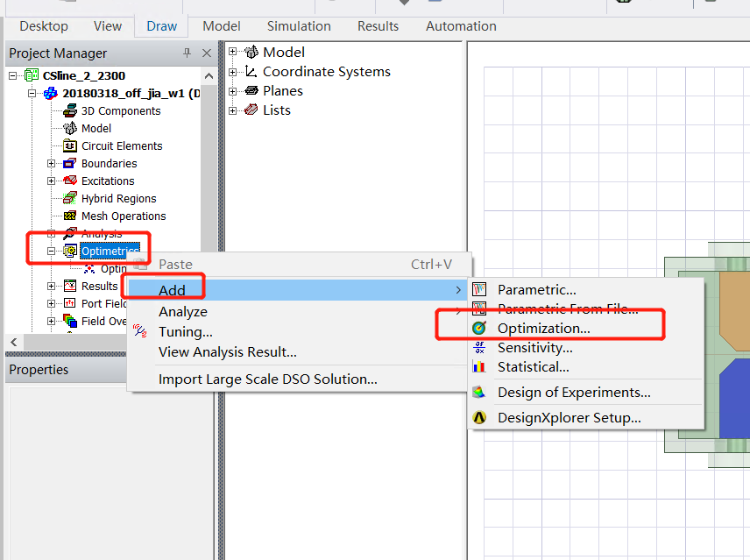
Task: Click the Statistical bar chart icon
Action: pos(478,367)
